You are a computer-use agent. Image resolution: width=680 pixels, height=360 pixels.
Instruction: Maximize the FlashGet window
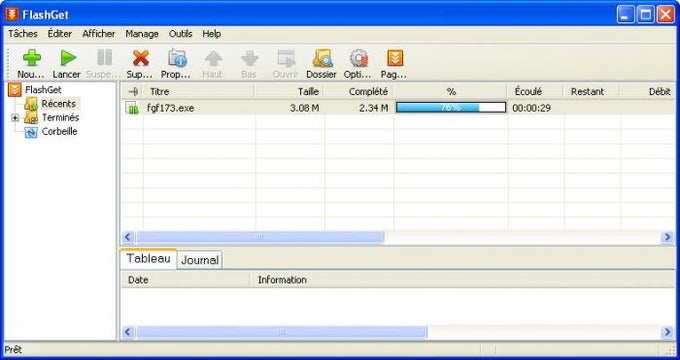point(645,14)
